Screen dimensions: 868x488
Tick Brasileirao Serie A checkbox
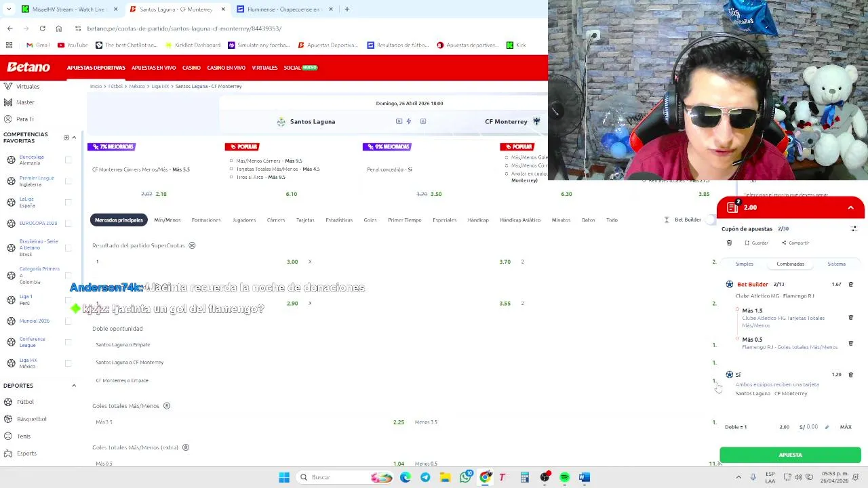[x=68, y=247]
